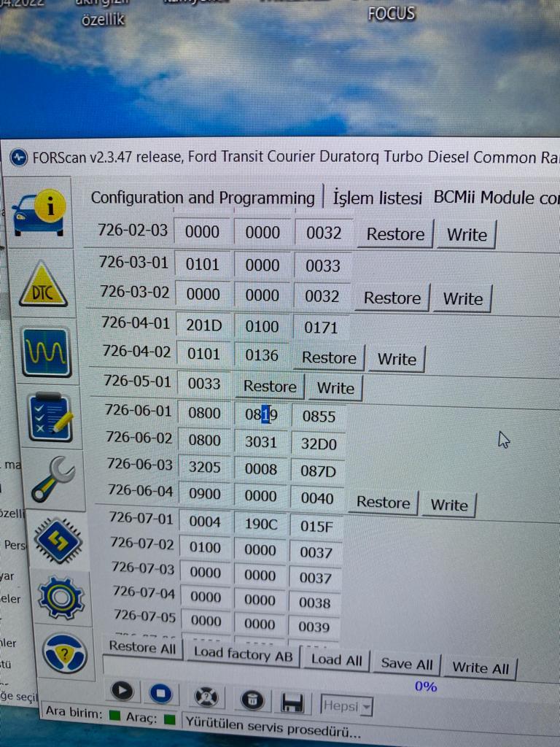Open the vehicle information section

40,212
